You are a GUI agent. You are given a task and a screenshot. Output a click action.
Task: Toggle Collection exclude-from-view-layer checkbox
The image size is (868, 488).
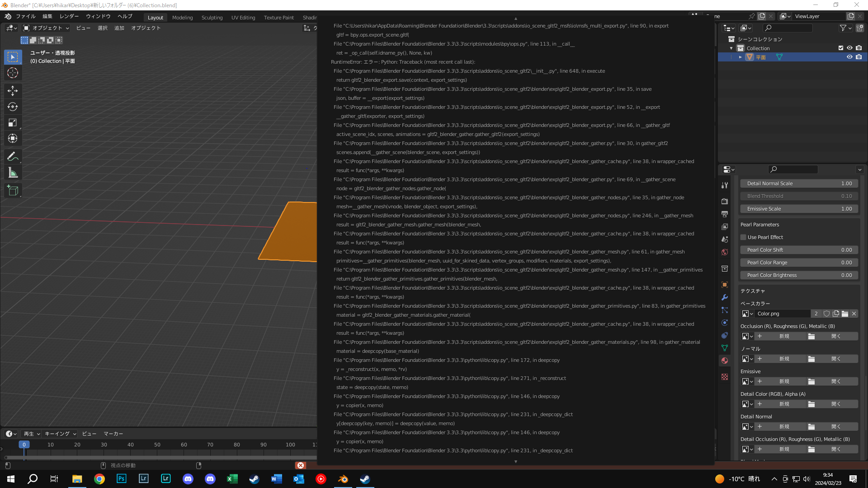[x=841, y=48]
